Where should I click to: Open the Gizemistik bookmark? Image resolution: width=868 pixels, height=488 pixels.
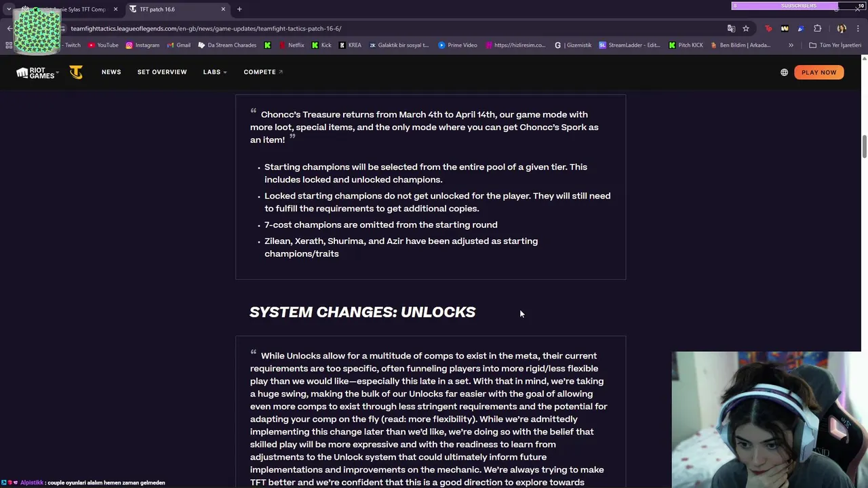[x=573, y=45]
